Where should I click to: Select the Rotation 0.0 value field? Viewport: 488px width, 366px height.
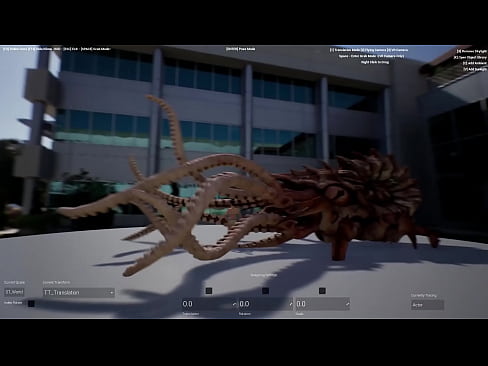click(263, 304)
